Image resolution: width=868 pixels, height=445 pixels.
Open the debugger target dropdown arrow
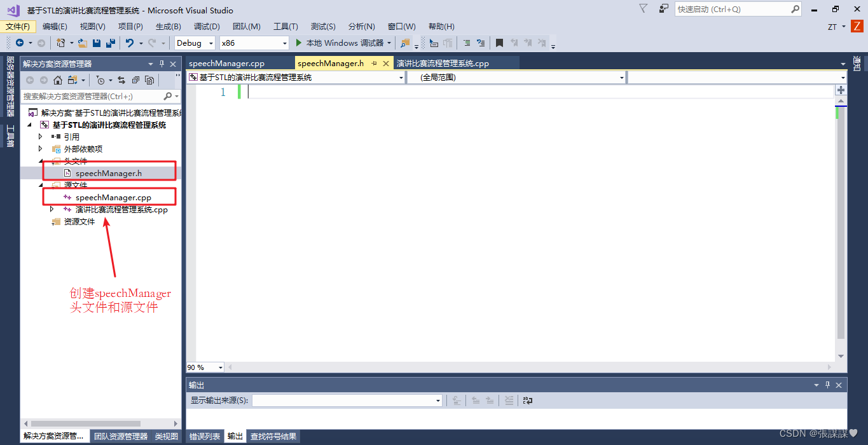click(x=389, y=43)
